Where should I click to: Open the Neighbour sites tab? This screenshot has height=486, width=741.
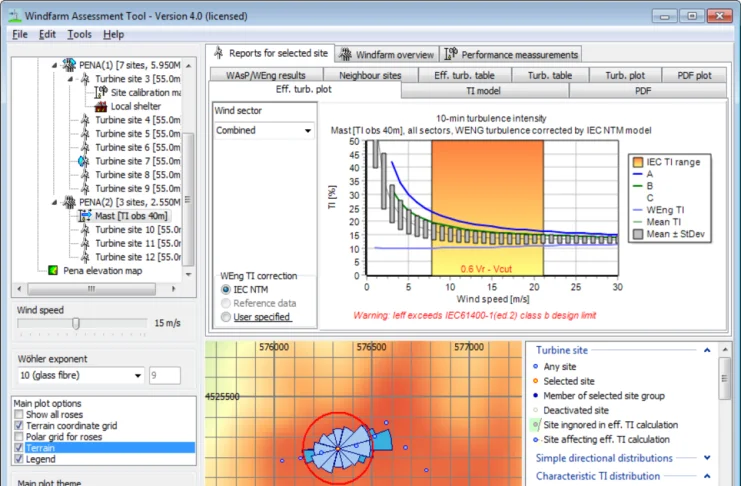pyautogui.click(x=369, y=75)
